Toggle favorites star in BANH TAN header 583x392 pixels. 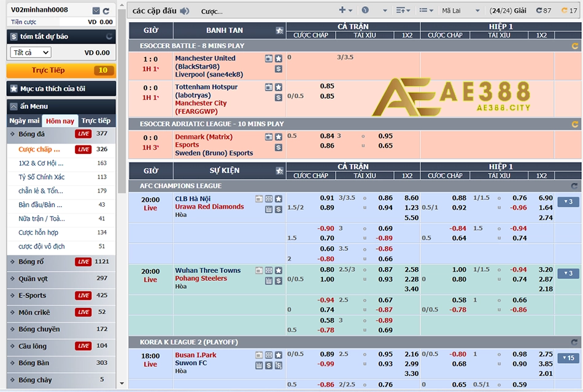click(x=280, y=31)
